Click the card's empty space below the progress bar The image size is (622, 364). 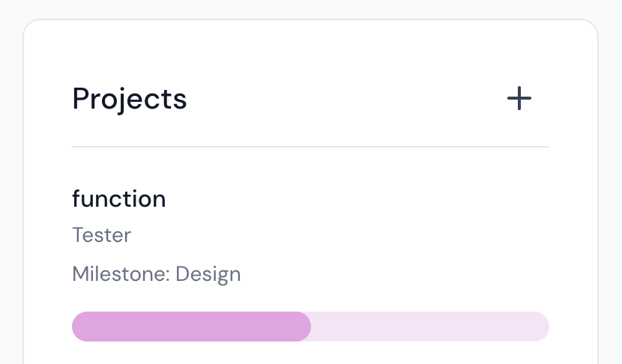(x=310, y=354)
